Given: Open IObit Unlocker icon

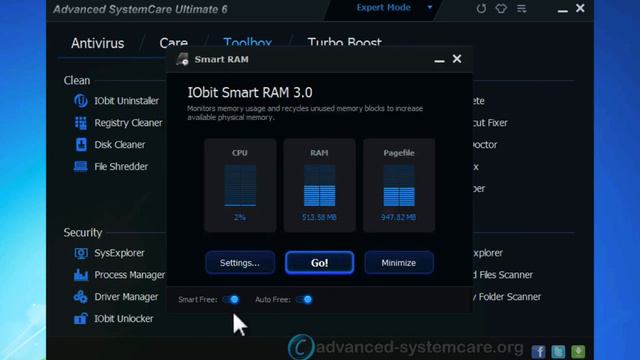Looking at the screenshot, I should pos(80,318).
